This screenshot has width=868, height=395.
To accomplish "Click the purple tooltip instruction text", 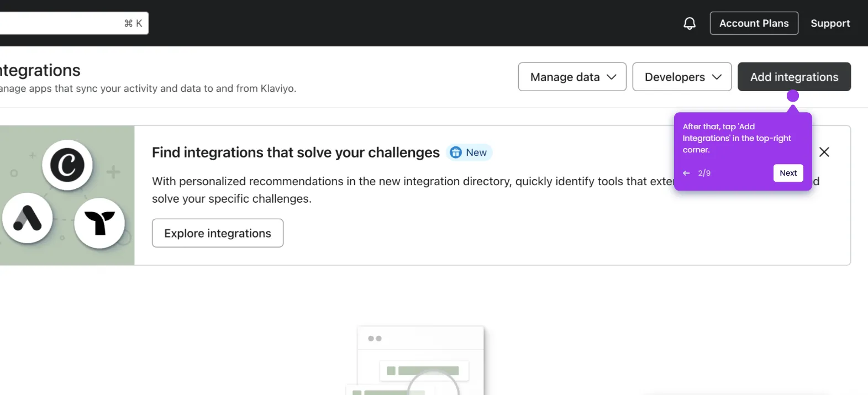I will pos(737,138).
